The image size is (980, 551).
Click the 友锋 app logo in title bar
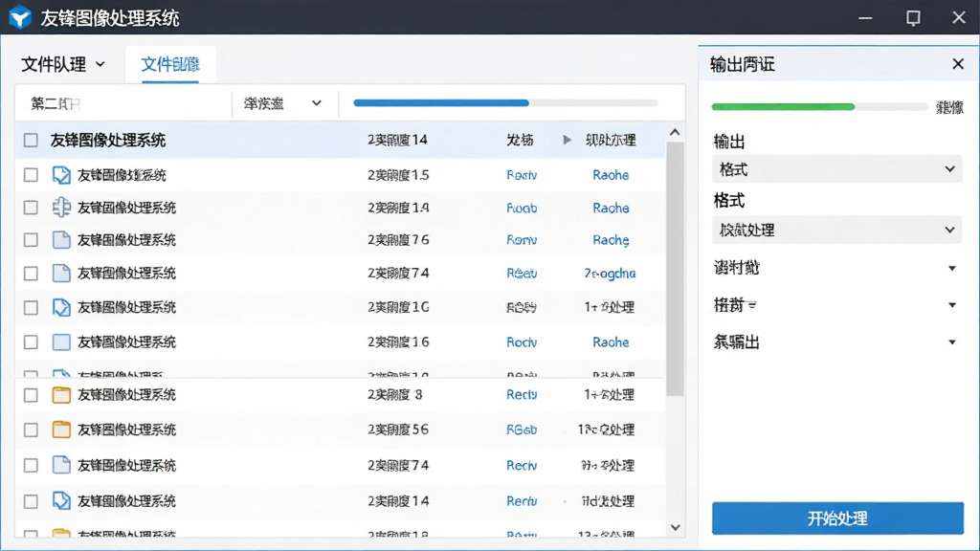coord(20,17)
